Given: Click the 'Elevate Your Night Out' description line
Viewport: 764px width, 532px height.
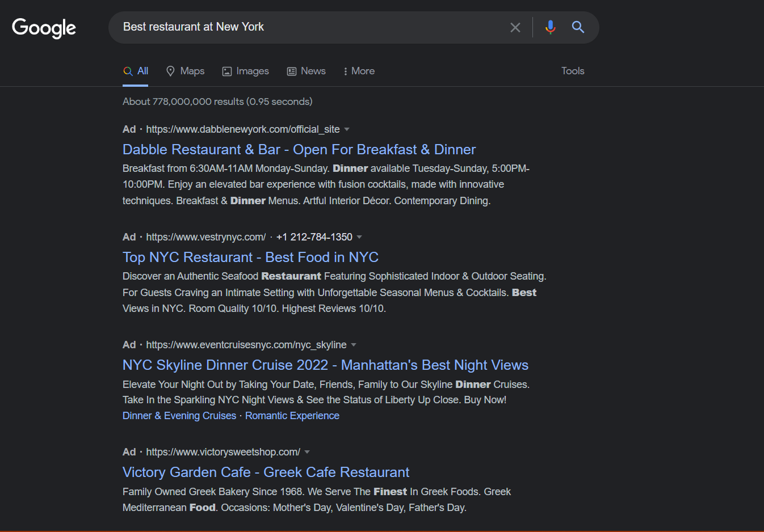Looking at the screenshot, I should point(326,385).
